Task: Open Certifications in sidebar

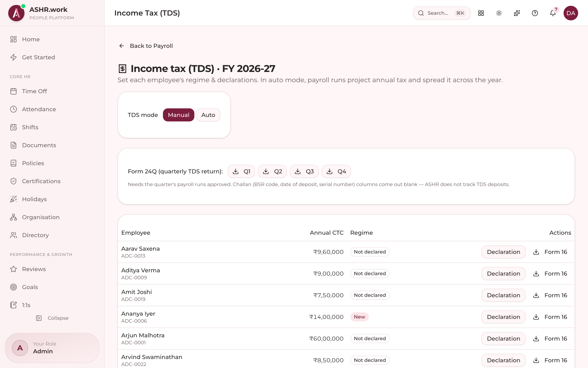Action: (x=52, y=181)
